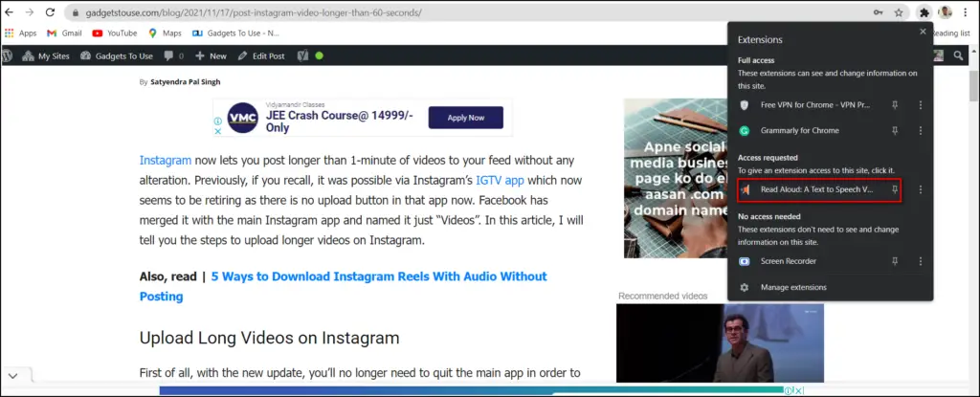The height and width of the screenshot is (397, 980).
Task: Click the site lock icon in the address bar
Action: [75, 12]
